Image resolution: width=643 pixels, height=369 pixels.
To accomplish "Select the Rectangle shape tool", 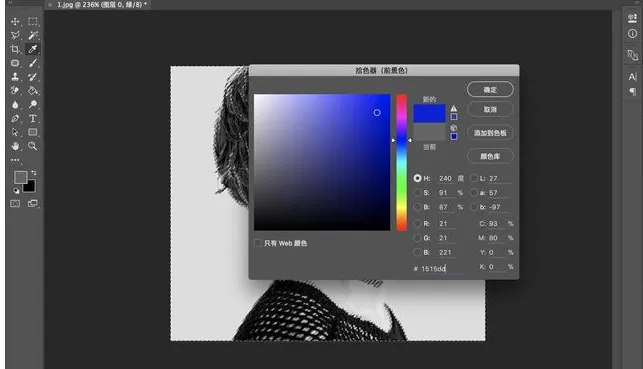I will pyautogui.click(x=33, y=132).
